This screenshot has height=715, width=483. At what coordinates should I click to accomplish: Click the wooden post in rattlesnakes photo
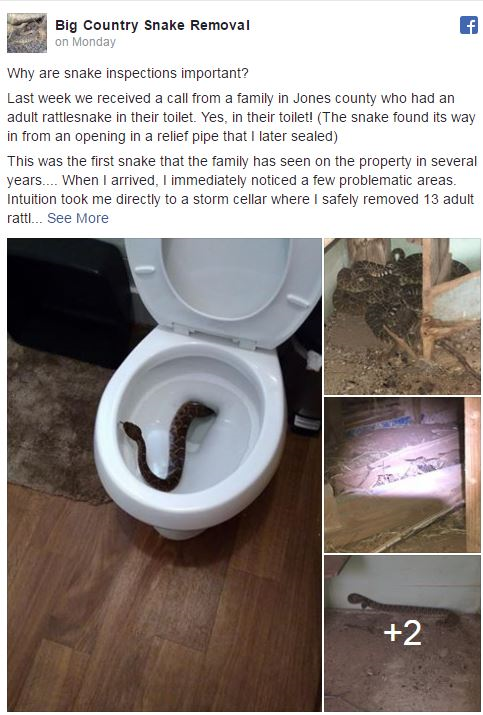click(x=427, y=296)
